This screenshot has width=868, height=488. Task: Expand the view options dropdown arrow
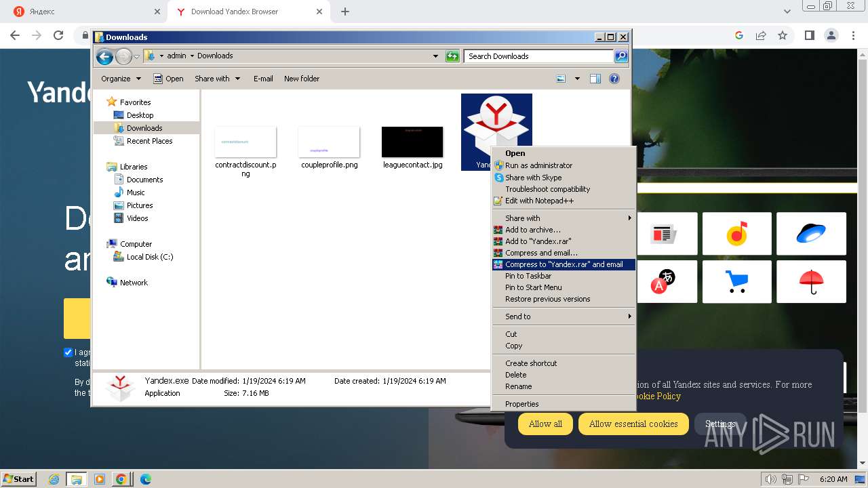[577, 79]
